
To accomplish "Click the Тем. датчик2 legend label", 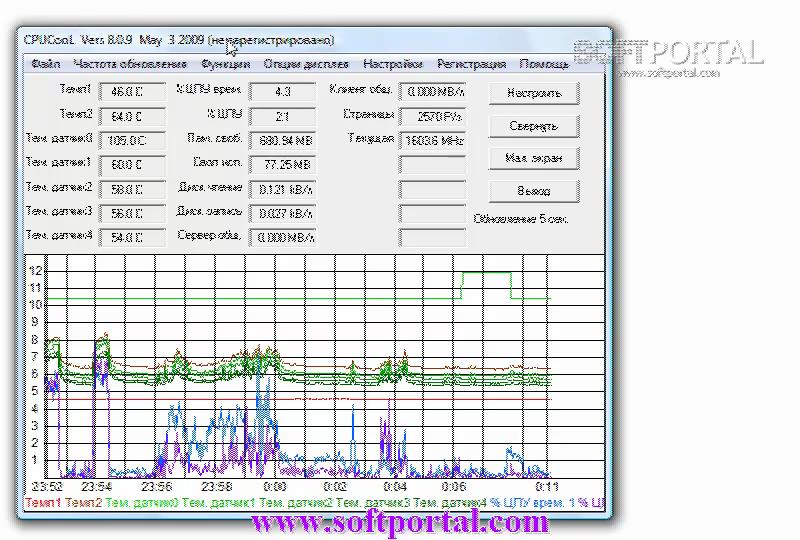I will tap(296, 503).
